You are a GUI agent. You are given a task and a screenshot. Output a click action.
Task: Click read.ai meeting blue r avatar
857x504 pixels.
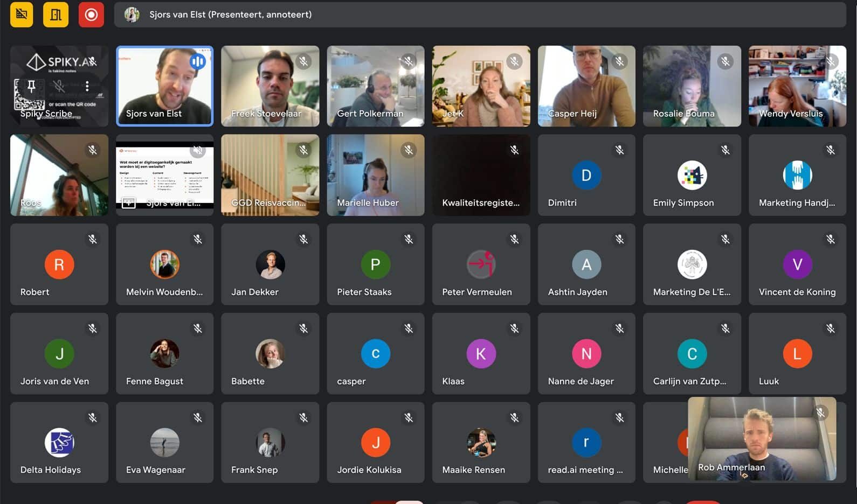pyautogui.click(x=586, y=442)
